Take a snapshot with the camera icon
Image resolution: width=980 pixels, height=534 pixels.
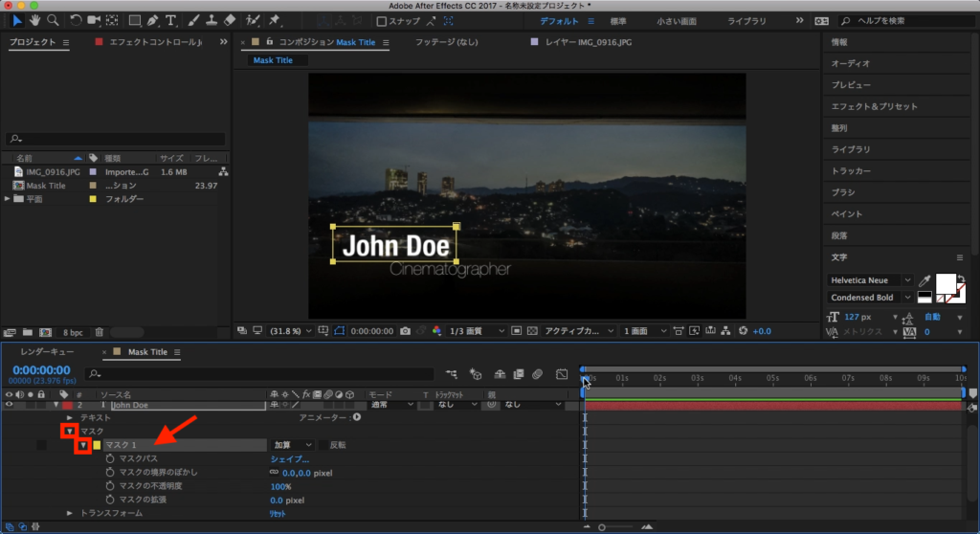click(406, 331)
